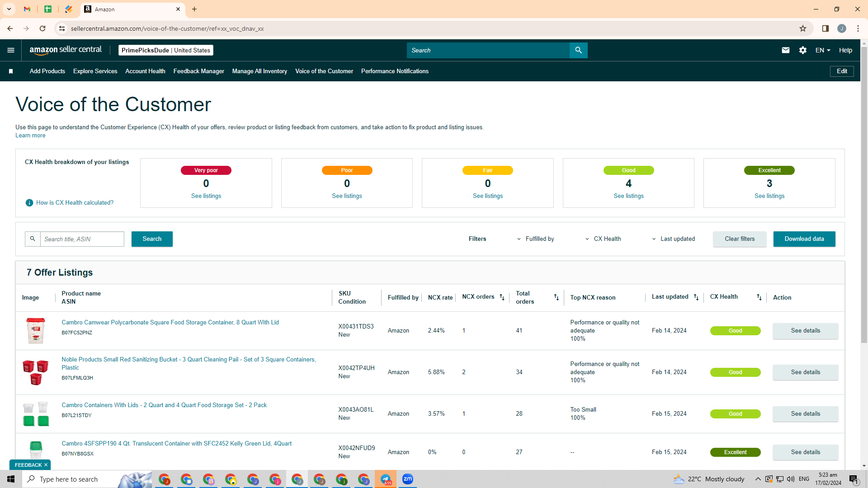Click the Download data button
This screenshot has width=868, height=488.
804,239
